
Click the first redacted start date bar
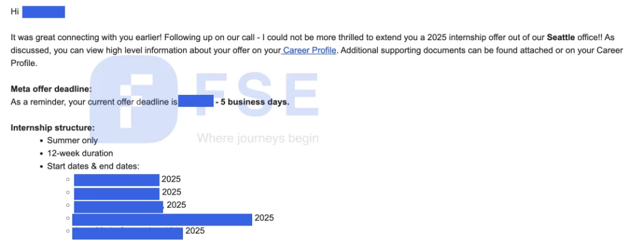pyautogui.click(x=116, y=180)
